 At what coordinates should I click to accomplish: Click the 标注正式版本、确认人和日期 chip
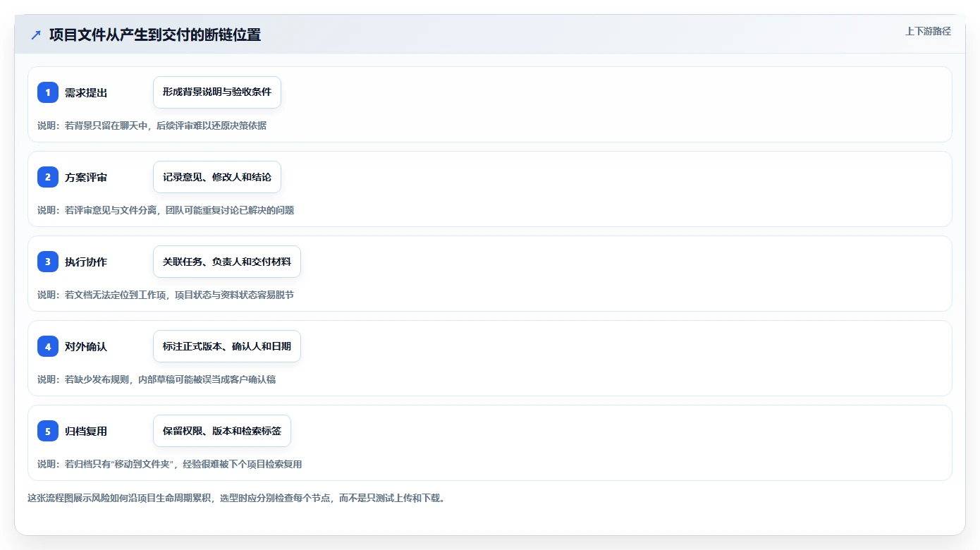227,346
